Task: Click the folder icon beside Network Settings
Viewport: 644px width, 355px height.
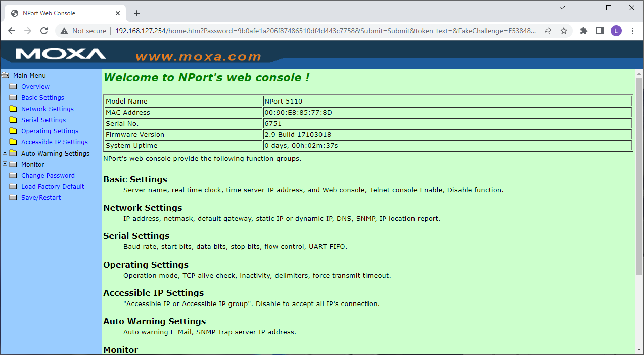Action: (13, 109)
